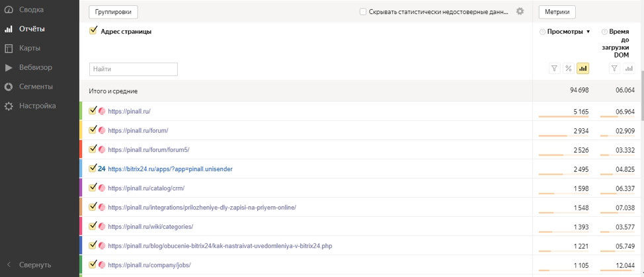This screenshot has height=277, width=644.
Task: Toggle sort arrow on Просмотры column
Action: 588,32
